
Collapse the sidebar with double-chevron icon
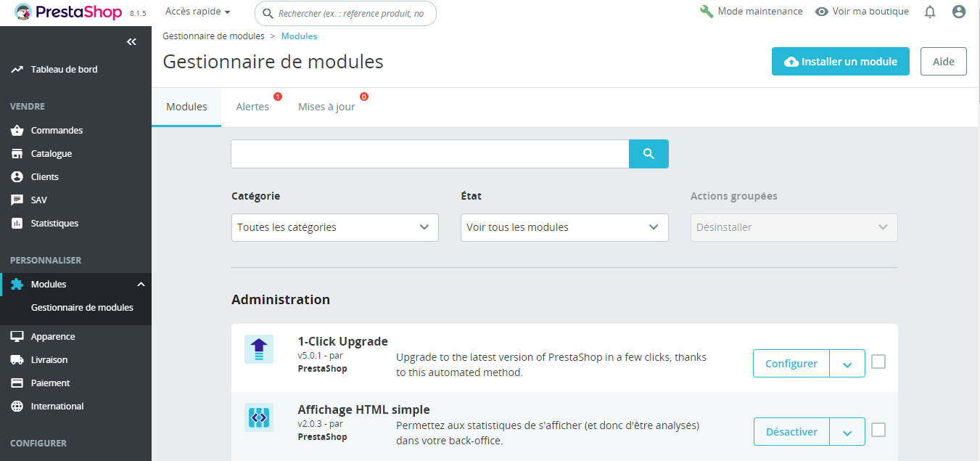(131, 42)
